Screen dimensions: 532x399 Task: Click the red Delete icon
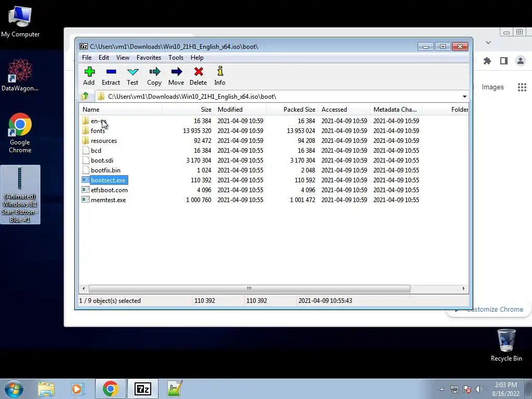(198, 72)
